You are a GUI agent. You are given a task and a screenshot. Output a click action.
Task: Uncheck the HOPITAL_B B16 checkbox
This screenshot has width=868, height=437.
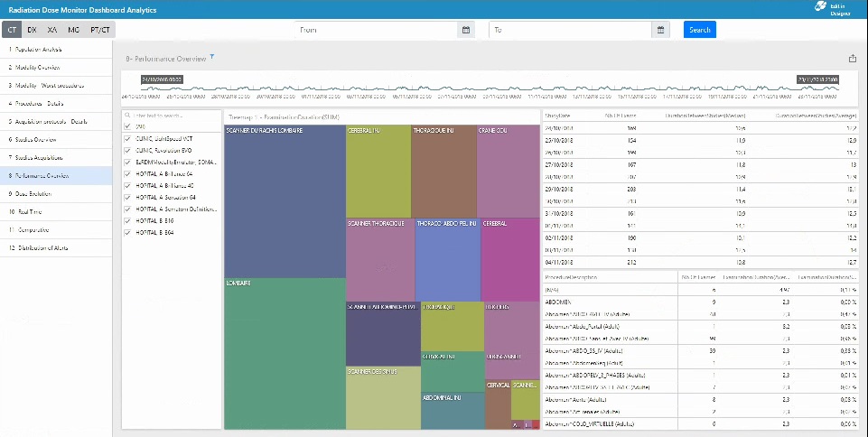click(127, 220)
